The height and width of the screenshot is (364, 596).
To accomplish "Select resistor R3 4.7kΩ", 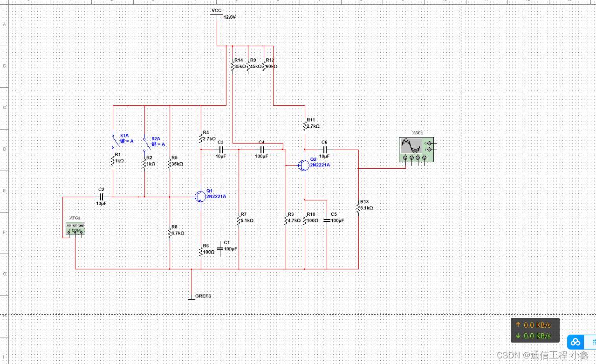I will pos(286,220).
